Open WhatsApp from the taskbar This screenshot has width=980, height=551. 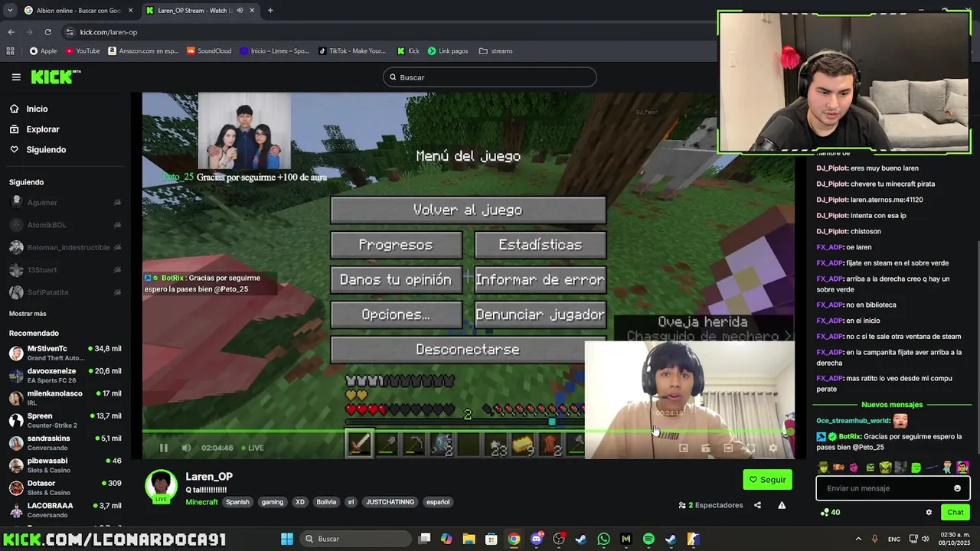(603, 539)
